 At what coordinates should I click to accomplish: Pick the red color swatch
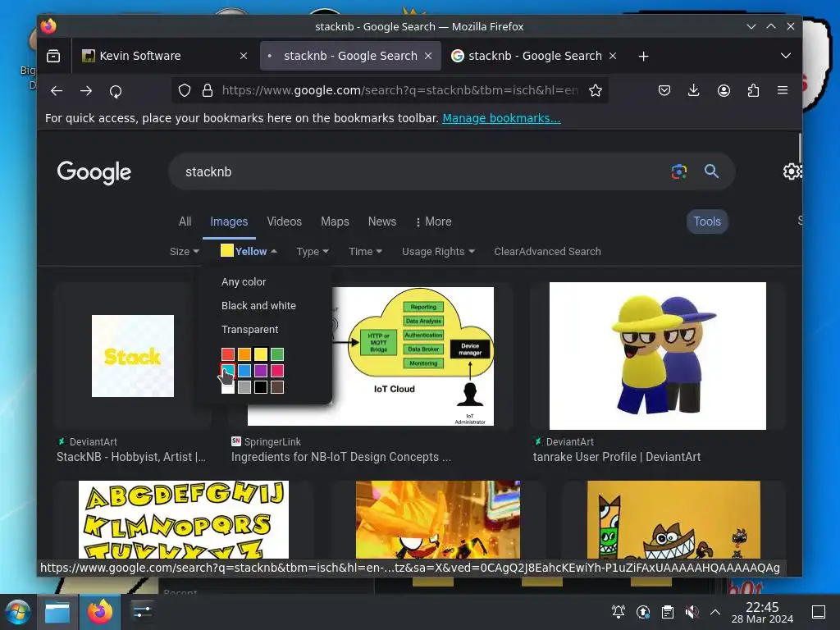point(228,354)
